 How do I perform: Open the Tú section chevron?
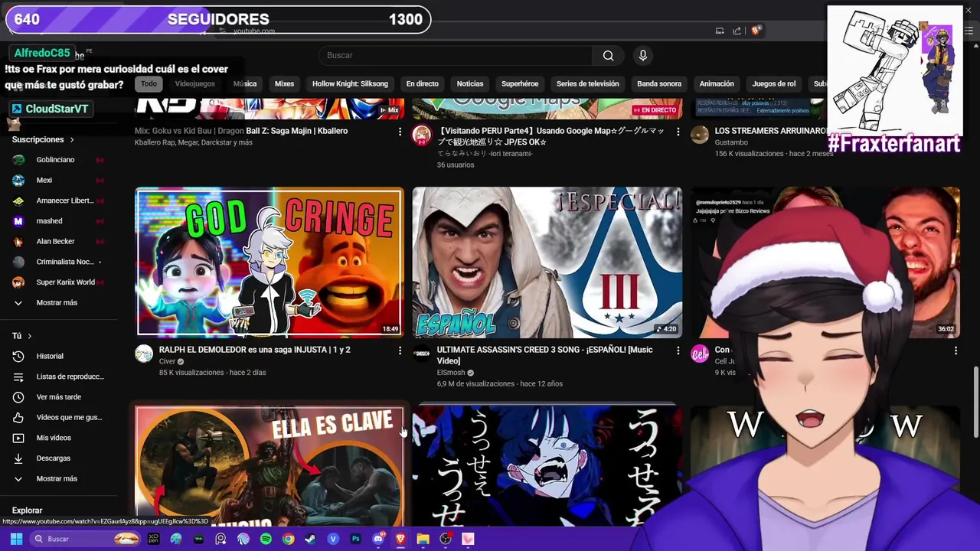point(30,336)
